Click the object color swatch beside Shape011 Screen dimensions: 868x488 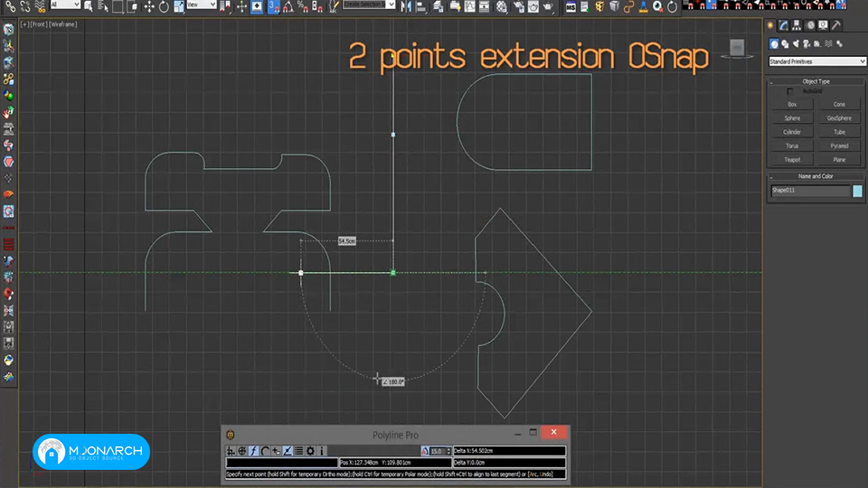[x=857, y=191]
